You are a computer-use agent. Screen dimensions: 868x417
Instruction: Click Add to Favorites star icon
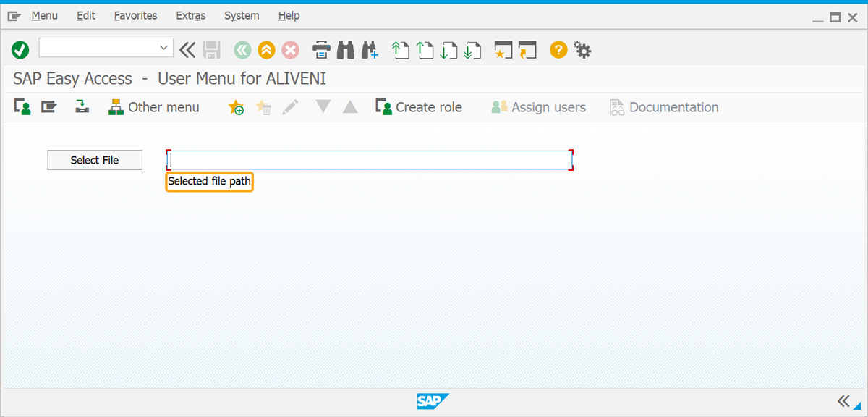pos(236,107)
